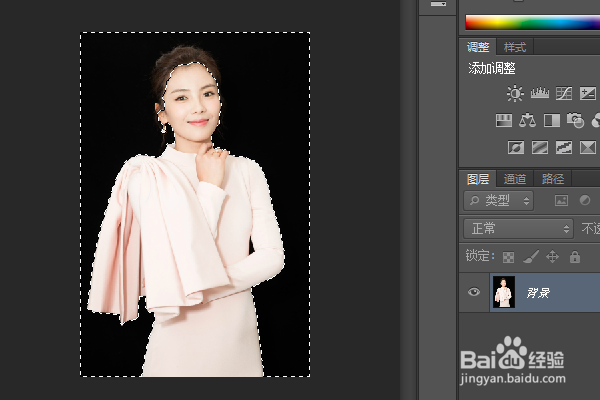Add a Threshold adjustment layer
600x400 pixels.
[x=564, y=147]
